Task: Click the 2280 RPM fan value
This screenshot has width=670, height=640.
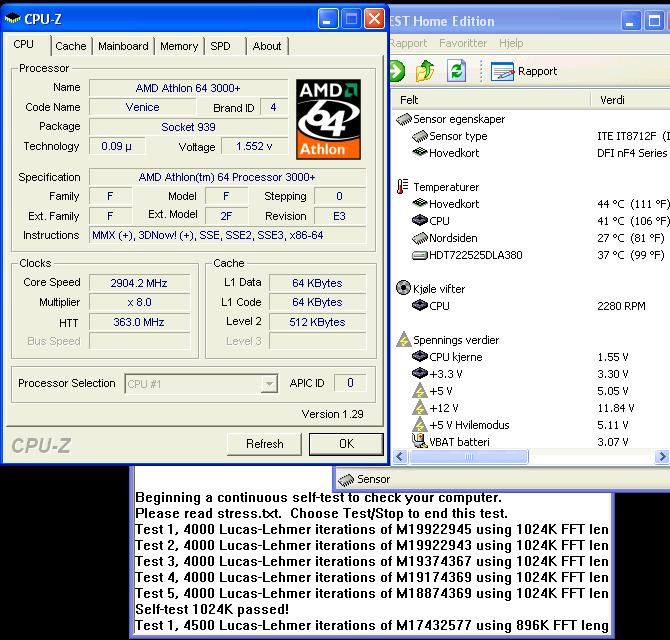Action: click(x=621, y=306)
